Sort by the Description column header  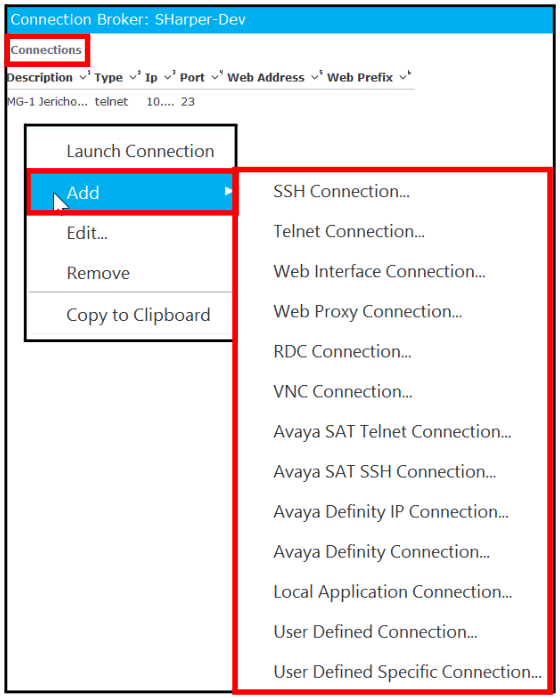coord(40,77)
